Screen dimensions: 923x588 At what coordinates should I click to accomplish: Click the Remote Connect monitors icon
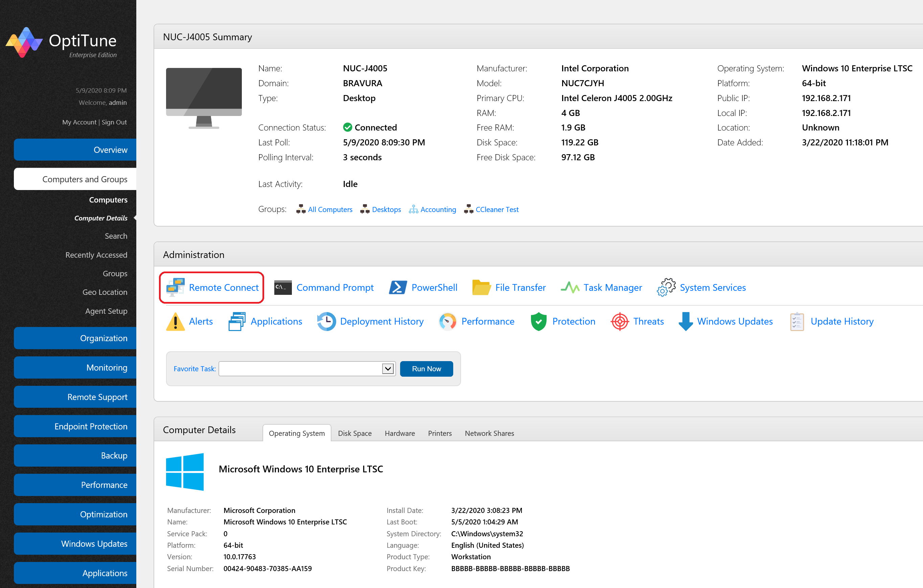[175, 287]
